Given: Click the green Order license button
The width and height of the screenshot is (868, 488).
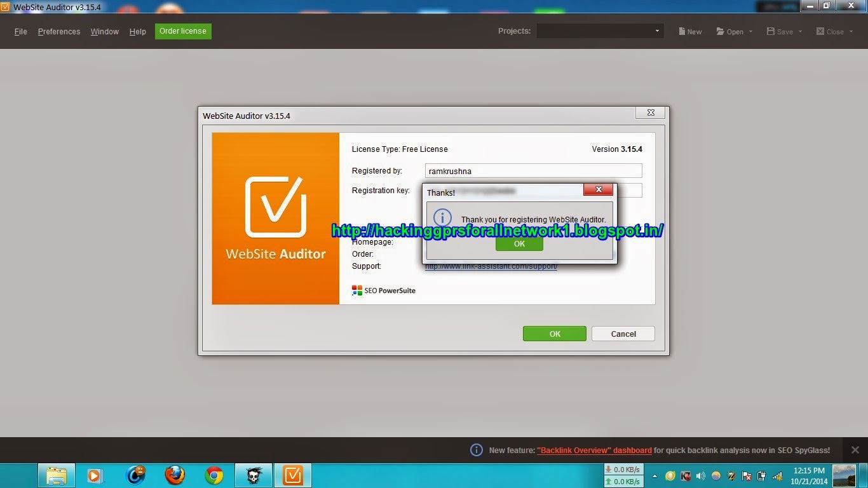Looking at the screenshot, I should [183, 31].
